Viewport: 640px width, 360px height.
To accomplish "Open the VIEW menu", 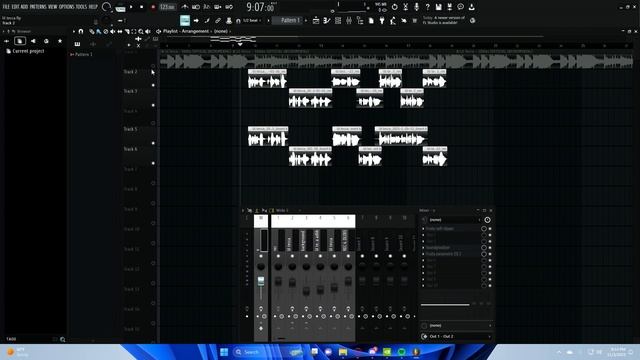I will [x=53, y=7].
